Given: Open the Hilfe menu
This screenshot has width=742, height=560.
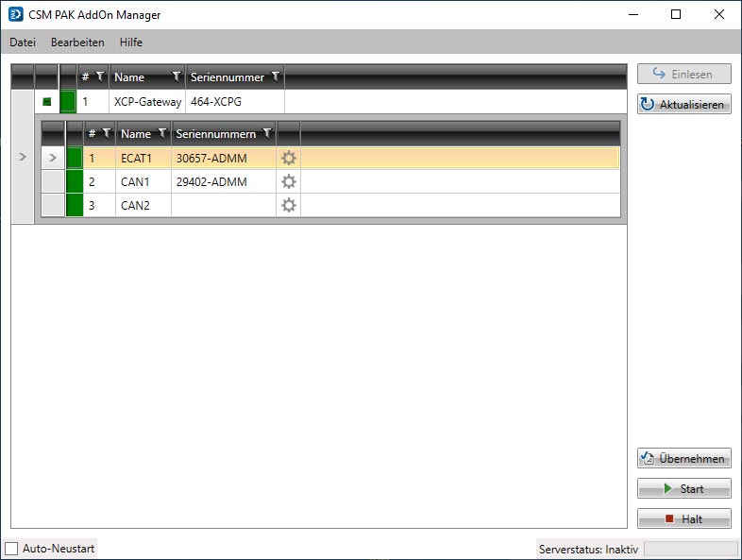Looking at the screenshot, I should pos(131,42).
